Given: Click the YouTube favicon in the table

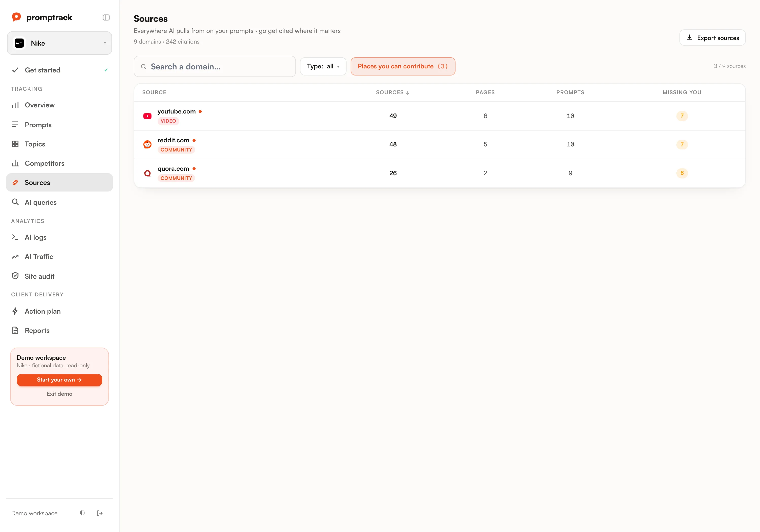Looking at the screenshot, I should (x=147, y=116).
